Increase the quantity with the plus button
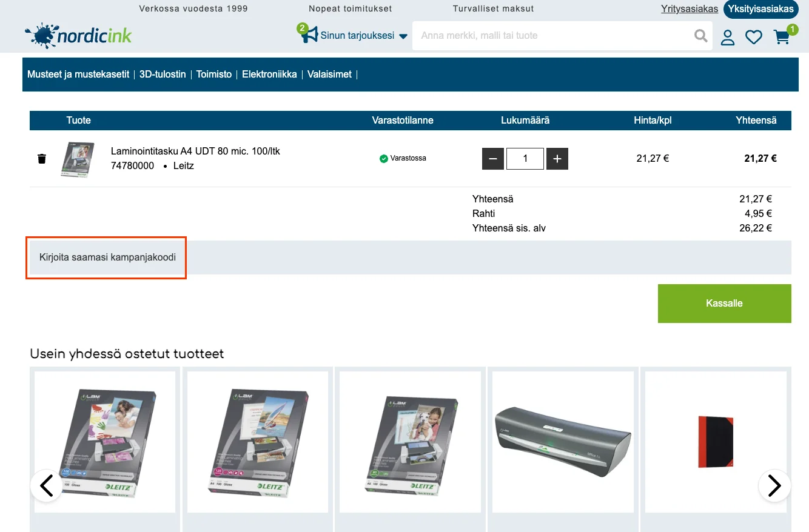This screenshot has height=532, width=809. coord(557,159)
